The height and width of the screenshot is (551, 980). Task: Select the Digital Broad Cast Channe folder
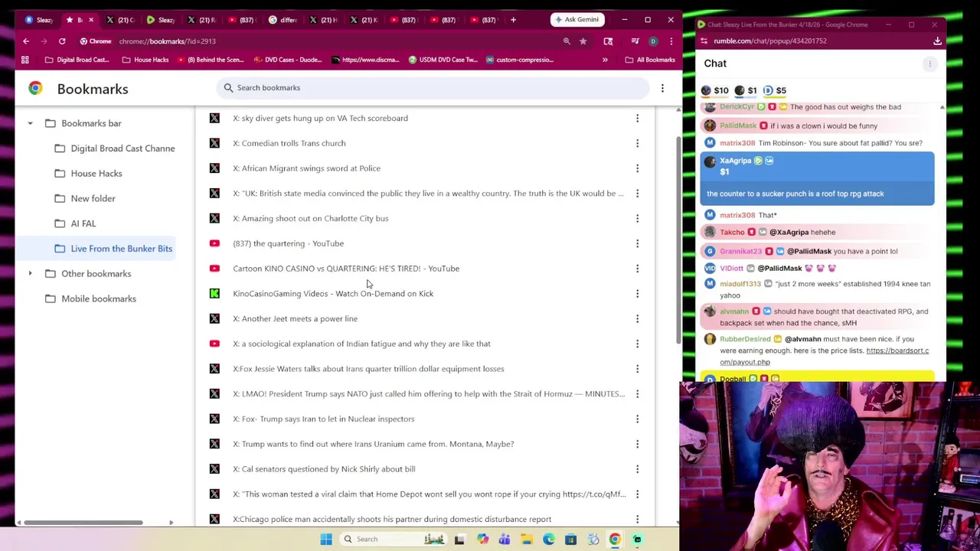115,148
